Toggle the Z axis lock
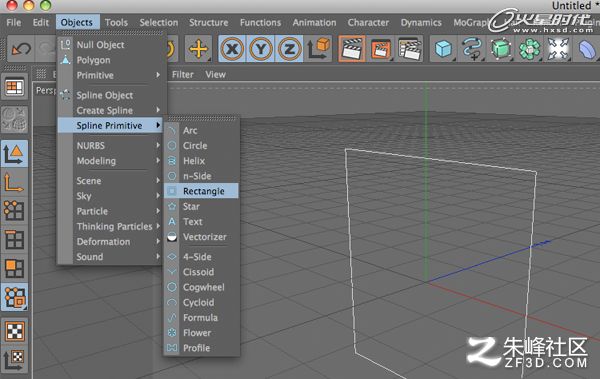The width and height of the screenshot is (600, 379). (289, 49)
